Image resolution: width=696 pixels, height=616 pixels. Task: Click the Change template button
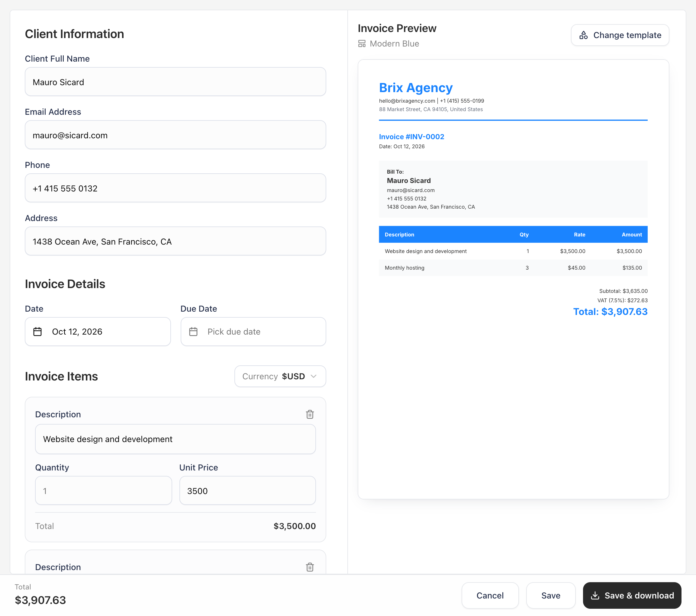coord(620,35)
